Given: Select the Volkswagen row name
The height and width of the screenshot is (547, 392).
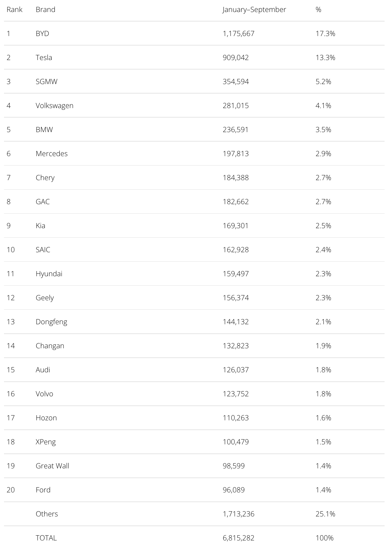Looking at the screenshot, I should point(55,106).
